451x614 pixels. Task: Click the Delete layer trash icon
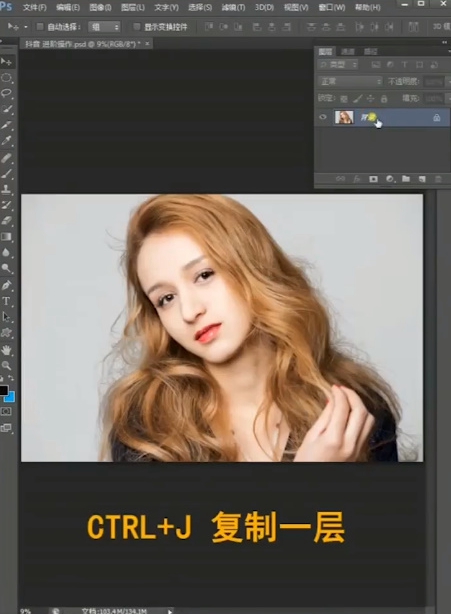tap(438, 179)
